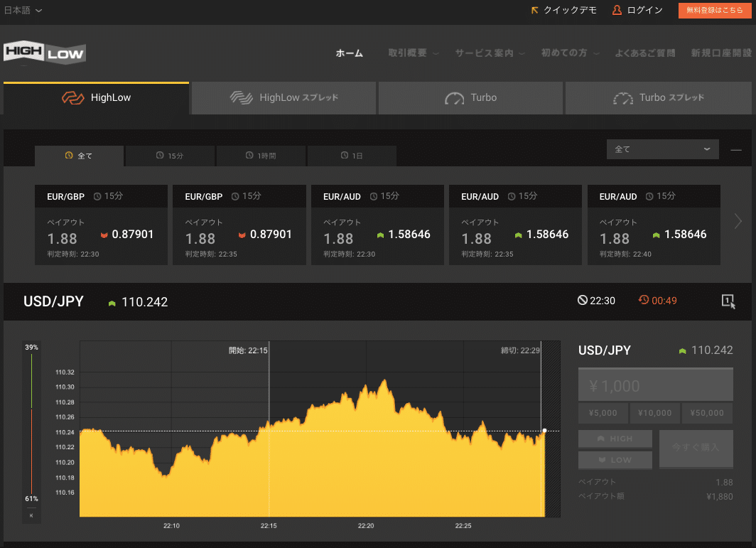The width and height of the screenshot is (756, 548).
Task: Select EUR/AUD card expiring 22:40
Action: (x=654, y=225)
